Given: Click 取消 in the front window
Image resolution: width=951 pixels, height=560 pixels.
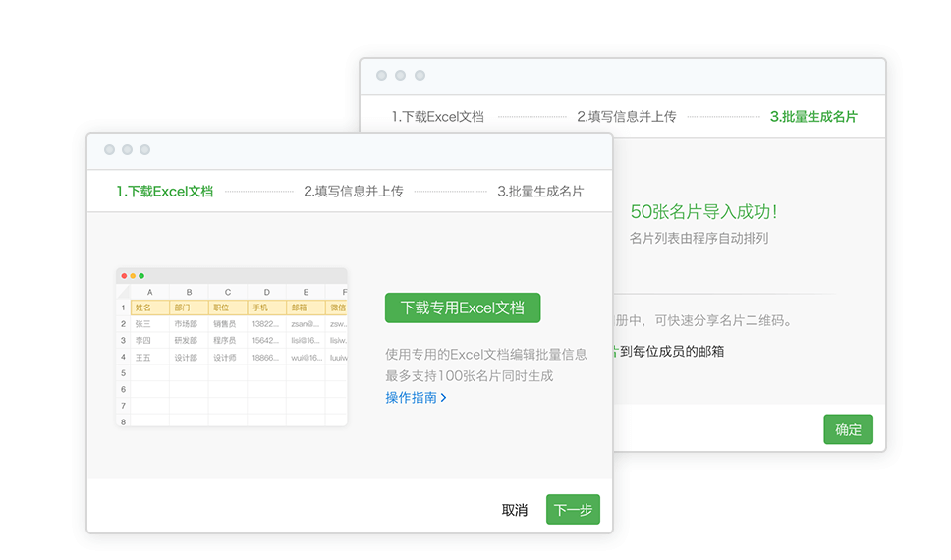Looking at the screenshot, I should point(515,510).
